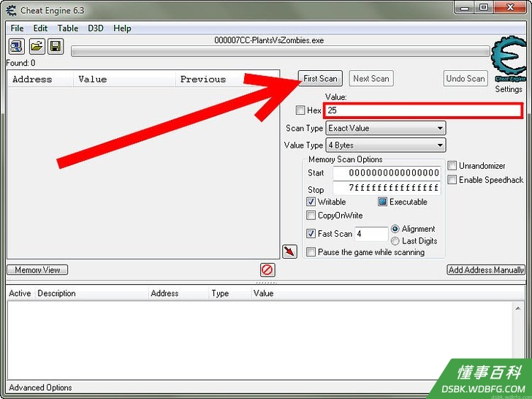
Task: Enable the Unrandomizer checkbox
Action: point(452,166)
